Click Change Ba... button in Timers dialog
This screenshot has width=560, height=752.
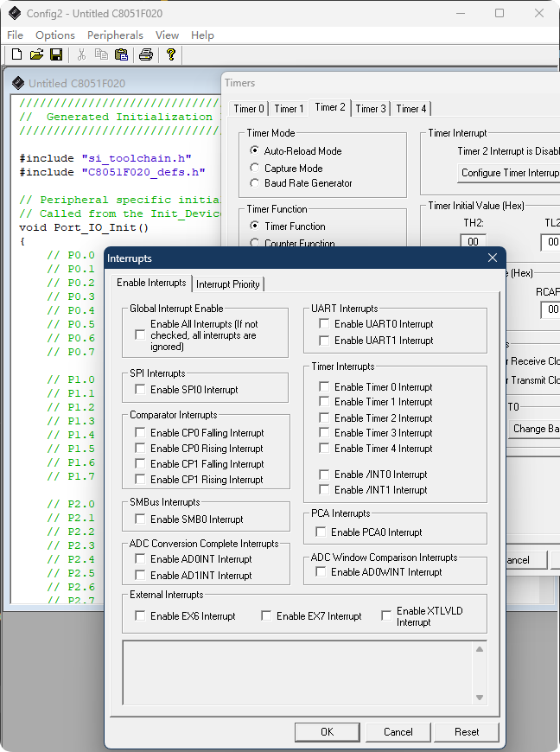(534, 429)
